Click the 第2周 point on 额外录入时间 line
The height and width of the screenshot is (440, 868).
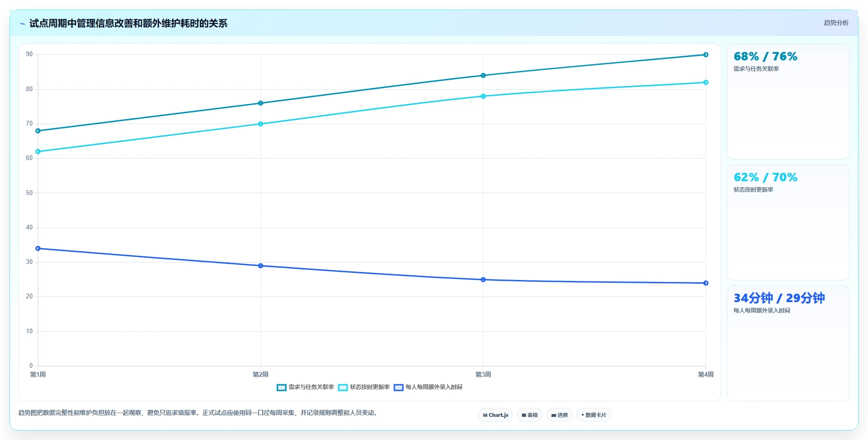click(x=260, y=266)
